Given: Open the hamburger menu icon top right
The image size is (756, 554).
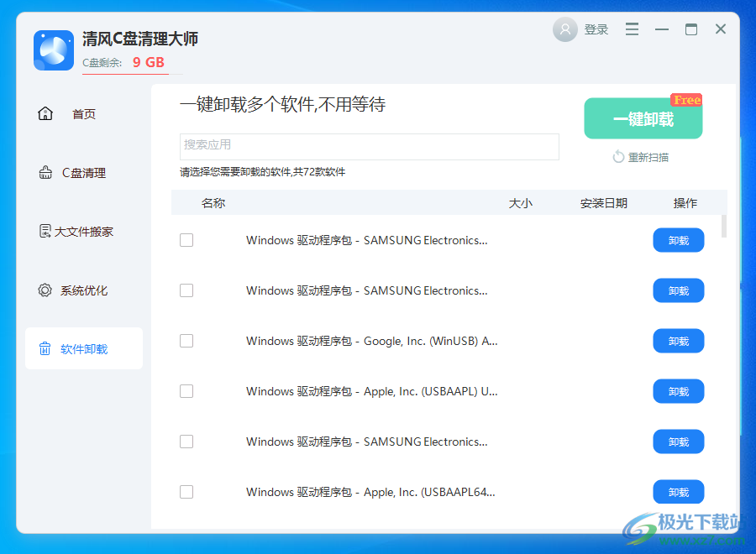Looking at the screenshot, I should click(x=632, y=29).
